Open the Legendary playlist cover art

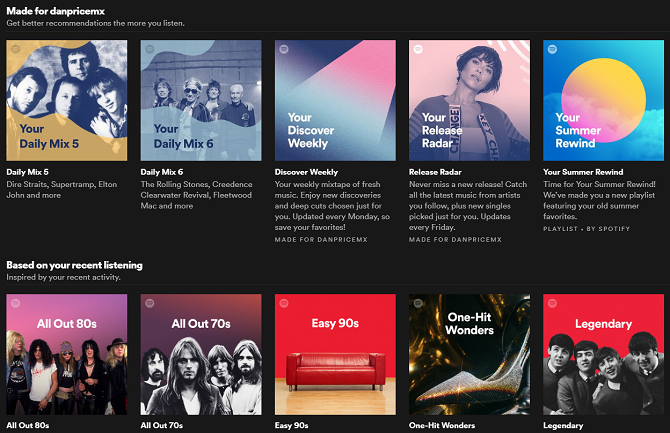coord(603,354)
